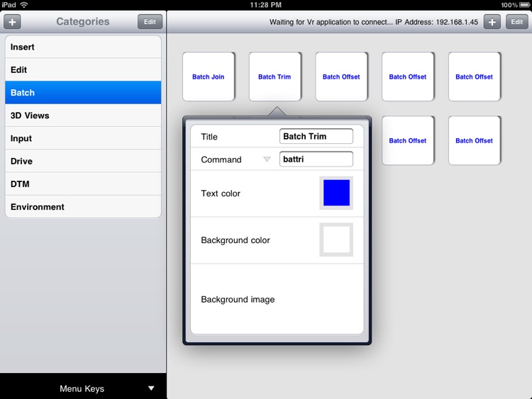Expand the Command dropdown triangle
The image size is (532, 399).
[267, 159]
